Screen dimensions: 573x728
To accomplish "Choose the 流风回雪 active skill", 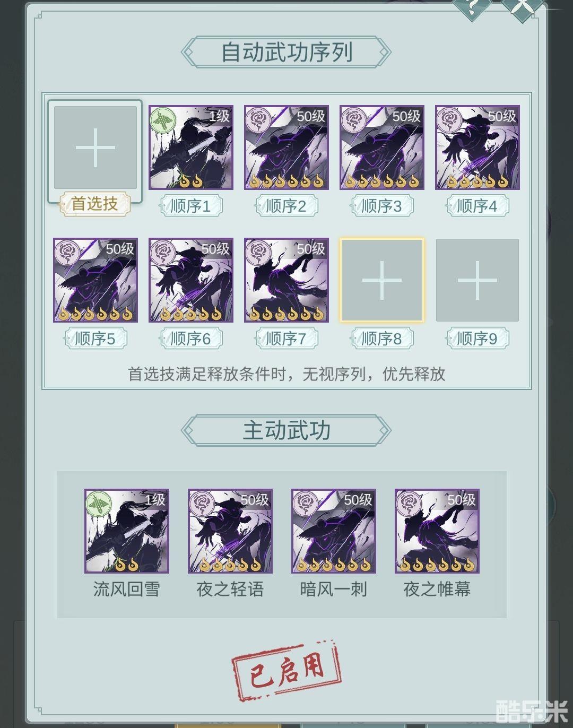I will tap(127, 531).
